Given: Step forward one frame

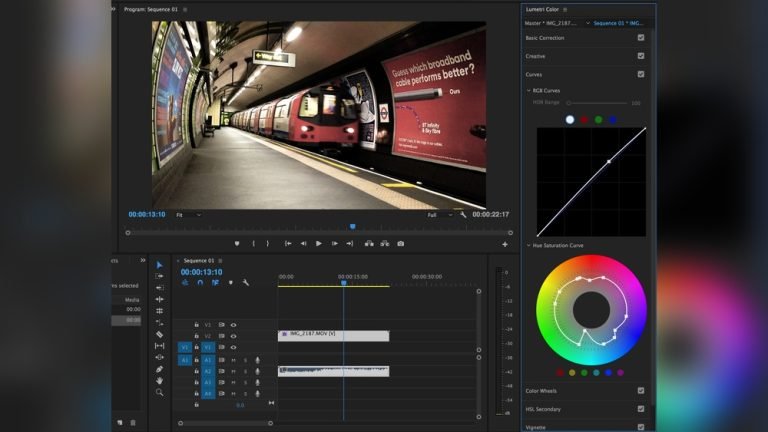Looking at the screenshot, I should coord(335,243).
